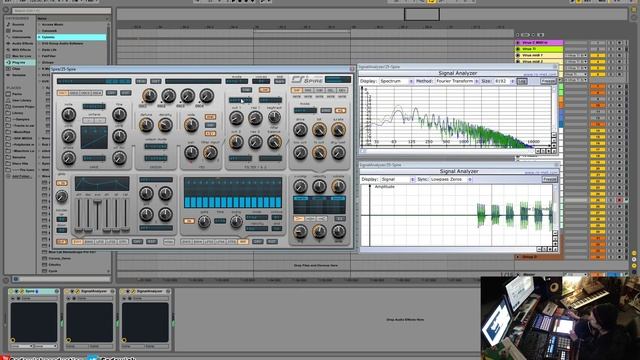Viewport: 640px width, 360px height.
Task: Click the browser search field
Action: click(61, 10)
